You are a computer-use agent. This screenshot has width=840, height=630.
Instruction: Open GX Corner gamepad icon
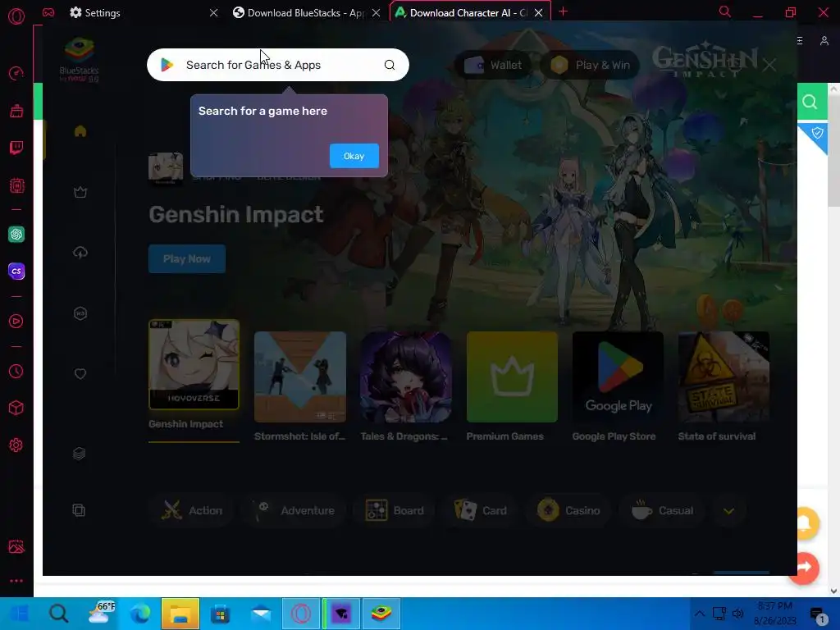pos(48,11)
